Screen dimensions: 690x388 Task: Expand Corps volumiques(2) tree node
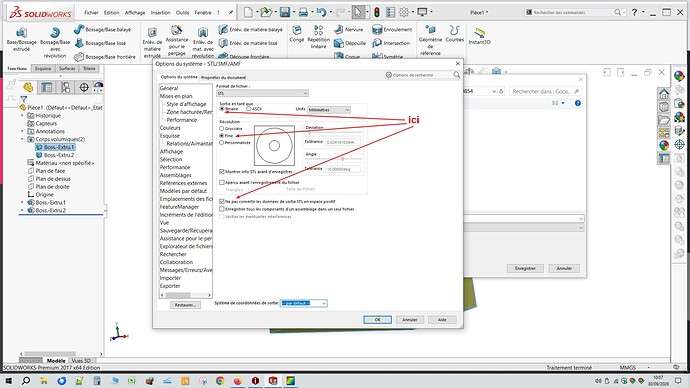pos(22,139)
